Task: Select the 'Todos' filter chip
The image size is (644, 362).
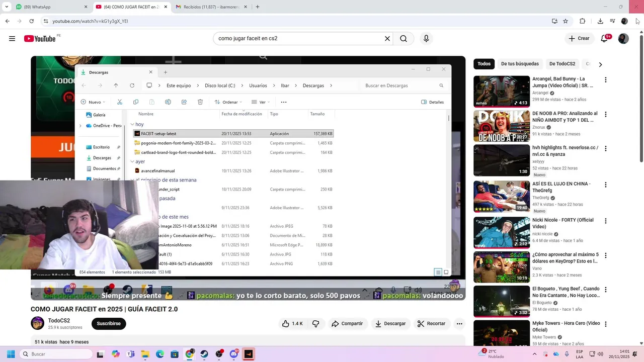Action: pos(484,64)
